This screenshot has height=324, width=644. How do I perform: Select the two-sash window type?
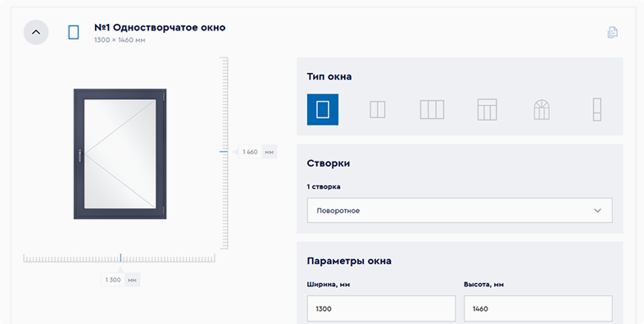coord(378,110)
